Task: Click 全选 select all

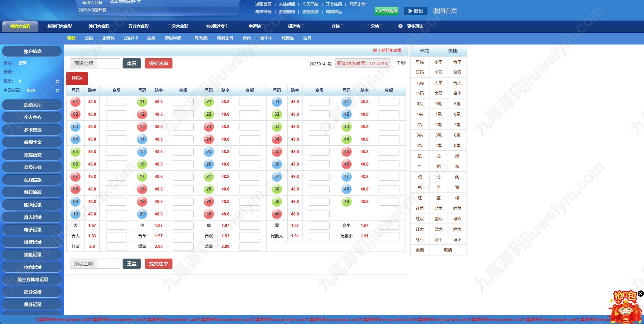Action: 420,250
